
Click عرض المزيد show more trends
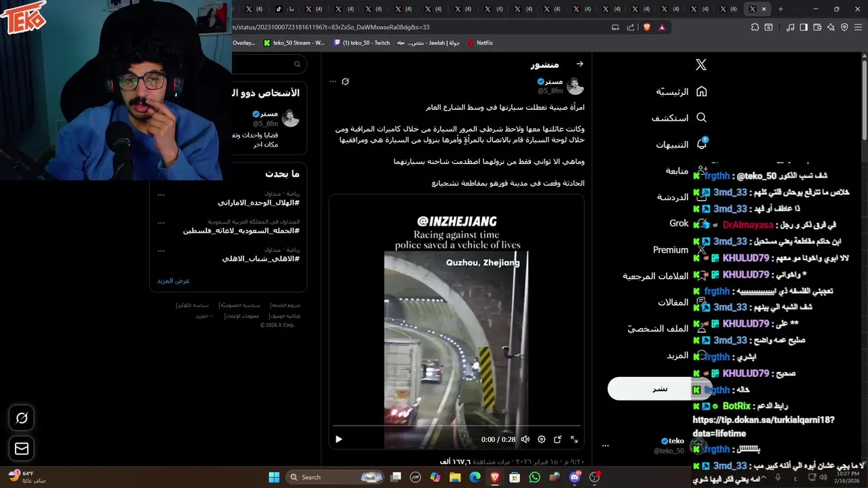point(174,281)
